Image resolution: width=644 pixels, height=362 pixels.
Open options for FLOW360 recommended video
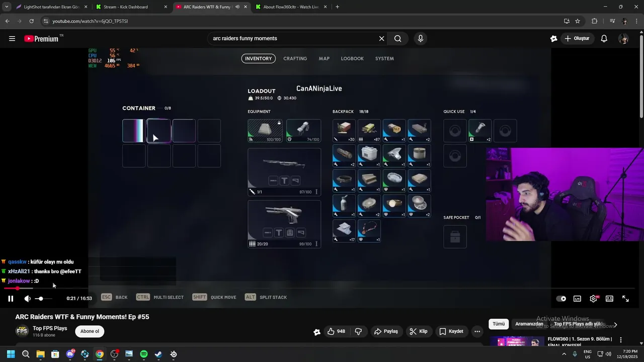click(x=621, y=340)
